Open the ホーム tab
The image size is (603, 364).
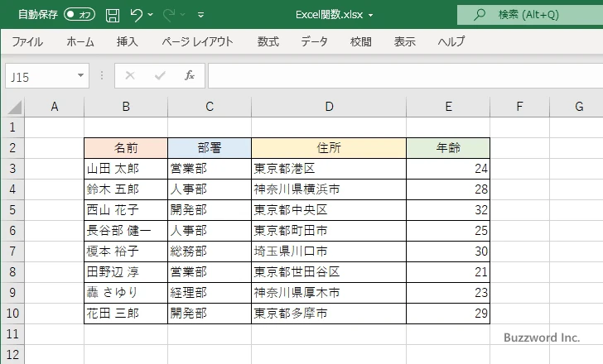(80, 41)
